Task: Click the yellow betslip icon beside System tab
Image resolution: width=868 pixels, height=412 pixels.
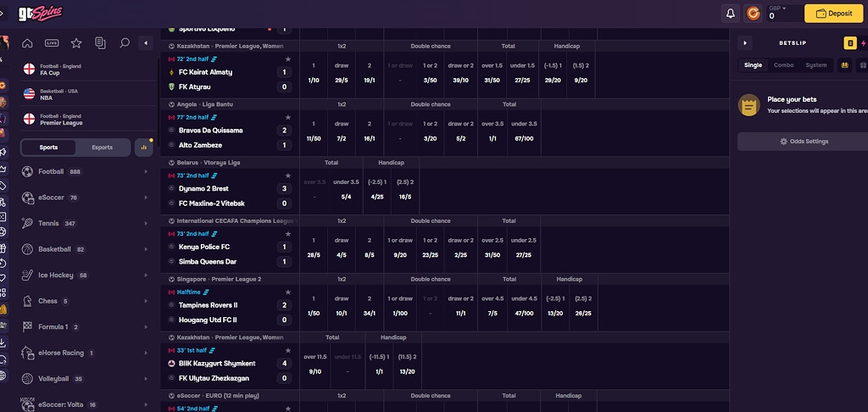Action: 845,65
